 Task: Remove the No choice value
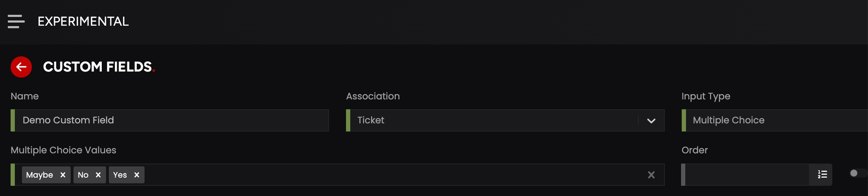pyautogui.click(x=98, y=175)
